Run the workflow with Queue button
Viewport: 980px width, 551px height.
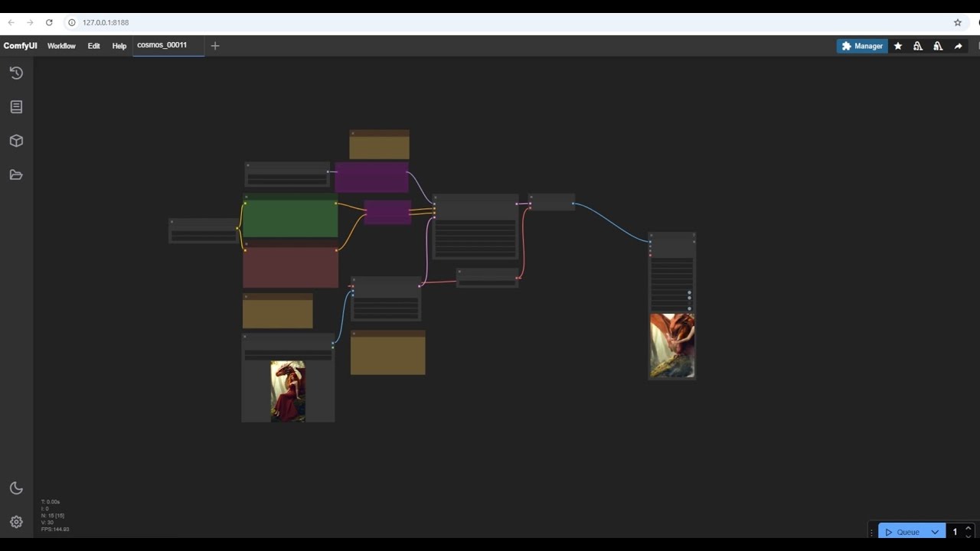click(x=902, y=532)
